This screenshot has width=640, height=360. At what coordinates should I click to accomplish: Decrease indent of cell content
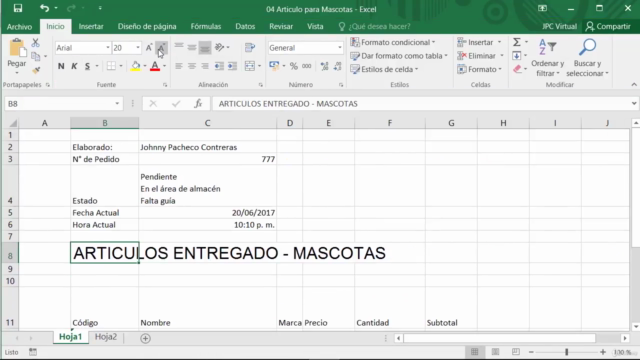point(219,66)
